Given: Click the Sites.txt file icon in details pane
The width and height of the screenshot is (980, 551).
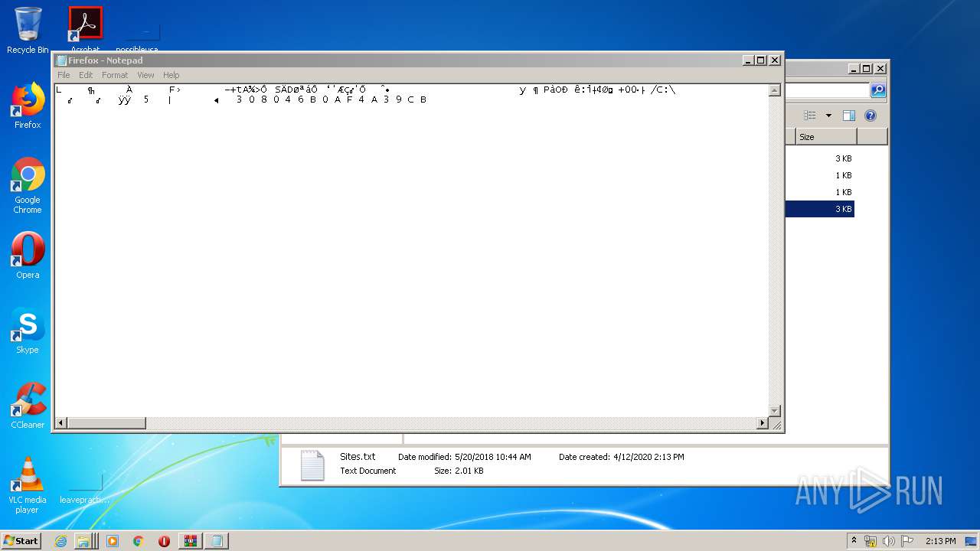Looking at the screenshot, I should pyautogui.click(x=312, y=465).
